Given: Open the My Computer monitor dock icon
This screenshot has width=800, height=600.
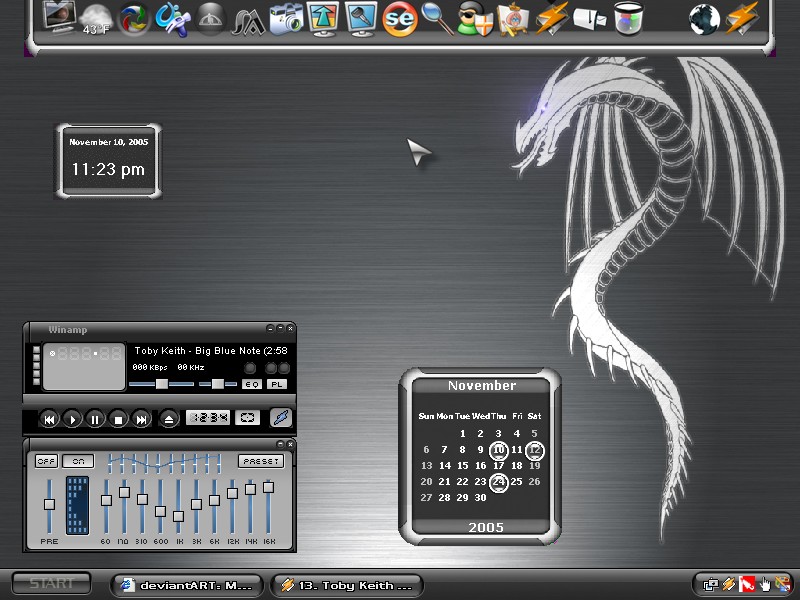Looking at the screenshot, I should (59, 18).
